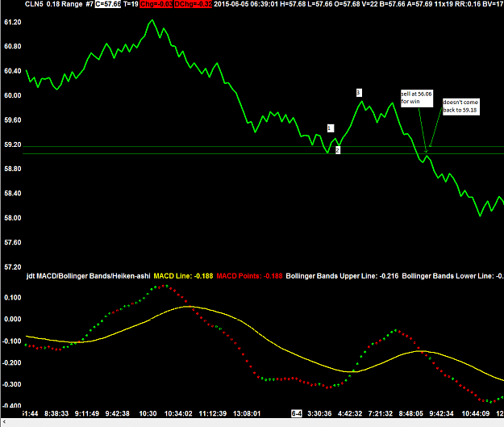Click the -0.200 MACD scale label
504x427 pixels.
(11, 363)
